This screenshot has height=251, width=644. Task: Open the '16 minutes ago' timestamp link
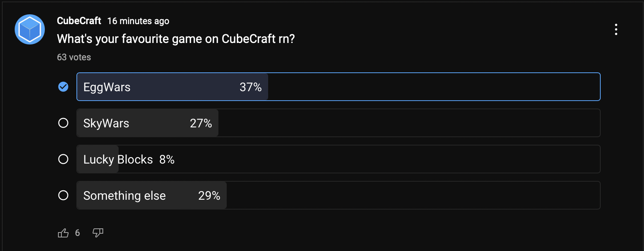click(x=138, y=21)
